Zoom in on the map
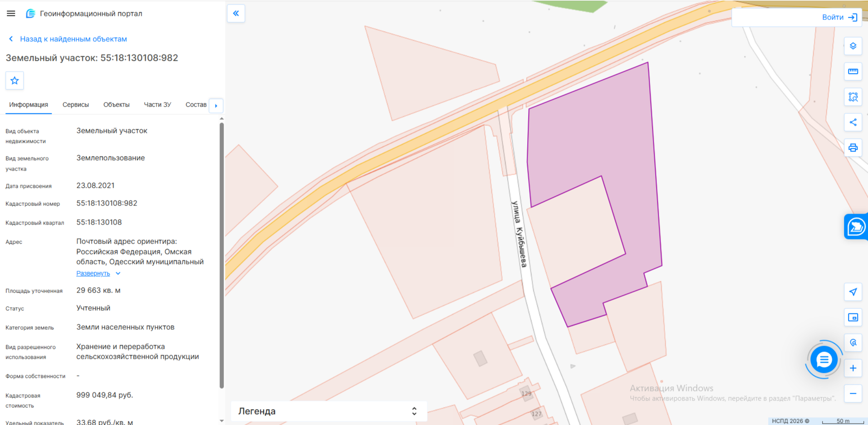This screenshot has width=868, height=425. [x=853, y=368]
